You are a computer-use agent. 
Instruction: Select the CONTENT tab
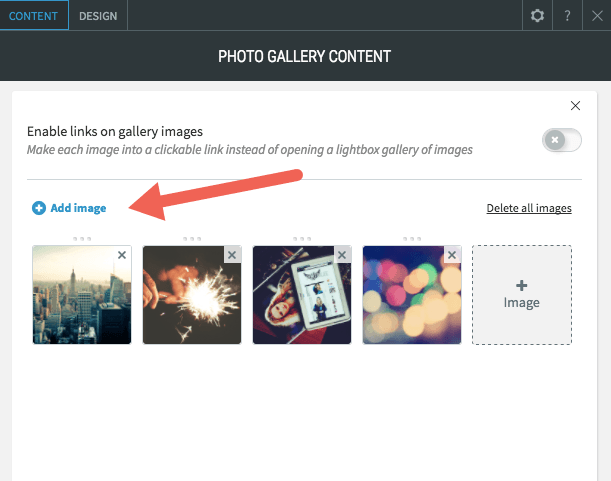(34, 16)
